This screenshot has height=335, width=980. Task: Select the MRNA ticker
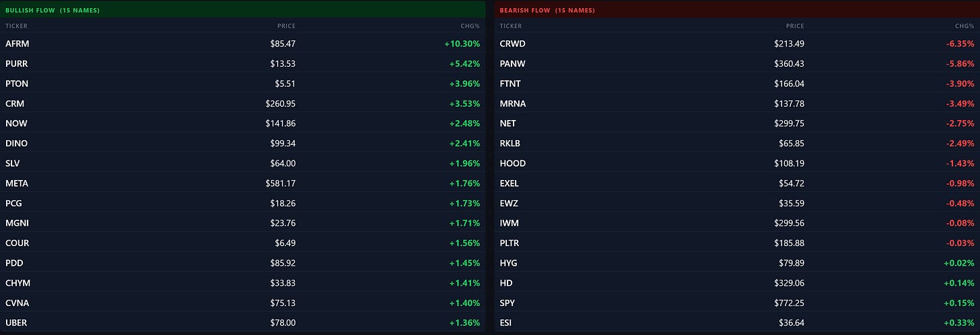pos(512,103)
